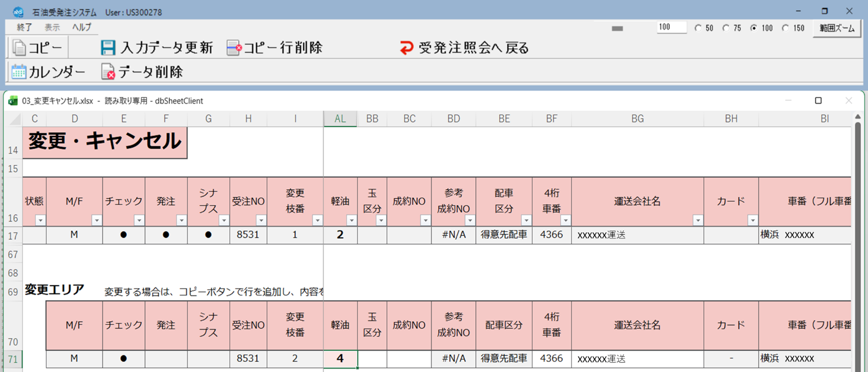Open the 運送会社名 column filter dropdown

[x=698, y=221]
